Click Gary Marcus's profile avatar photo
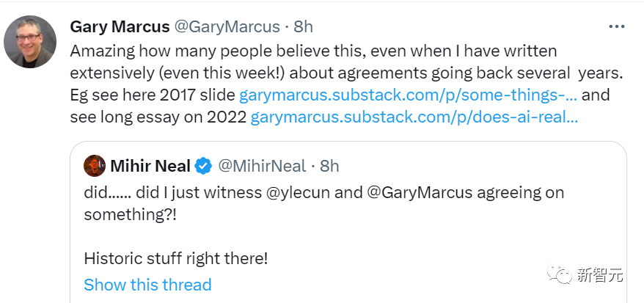Image resolution: width=644 pixels, height=303 pixels. click(30, 41)
